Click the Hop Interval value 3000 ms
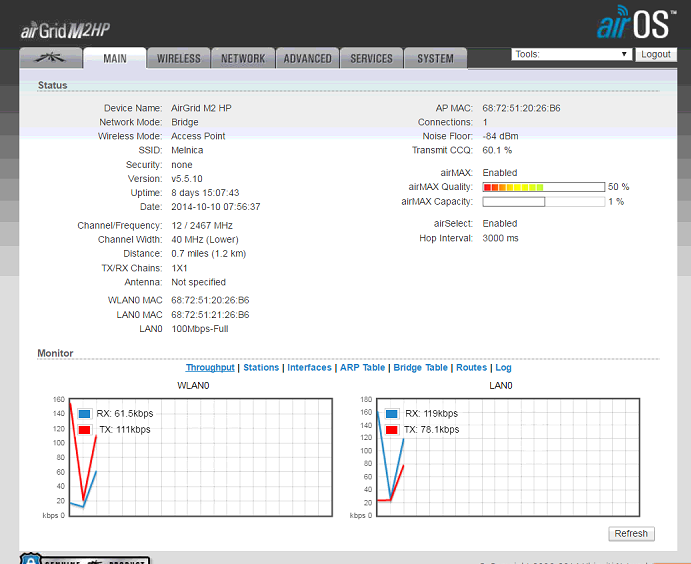Viewport: 691px width, 564px height. (500, 238)
